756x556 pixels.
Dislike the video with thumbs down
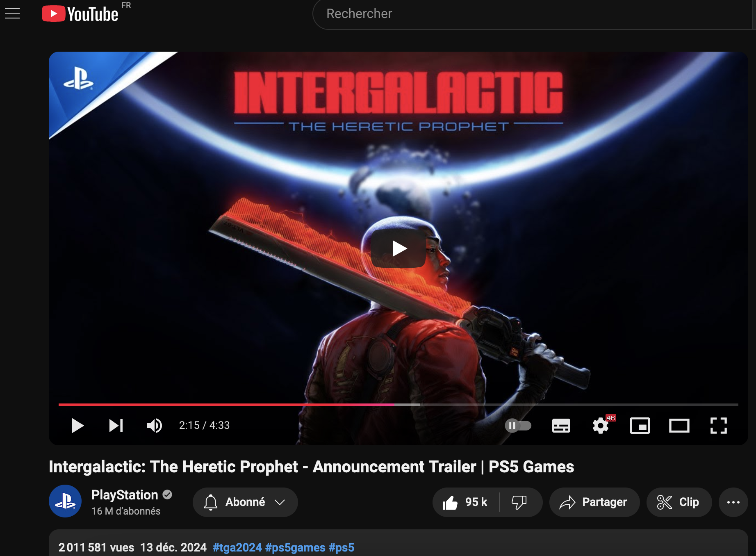(x=519, y=502)
